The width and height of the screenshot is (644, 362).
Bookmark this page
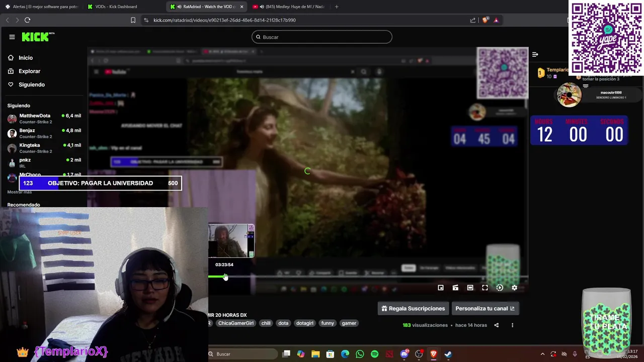[133, 20]
